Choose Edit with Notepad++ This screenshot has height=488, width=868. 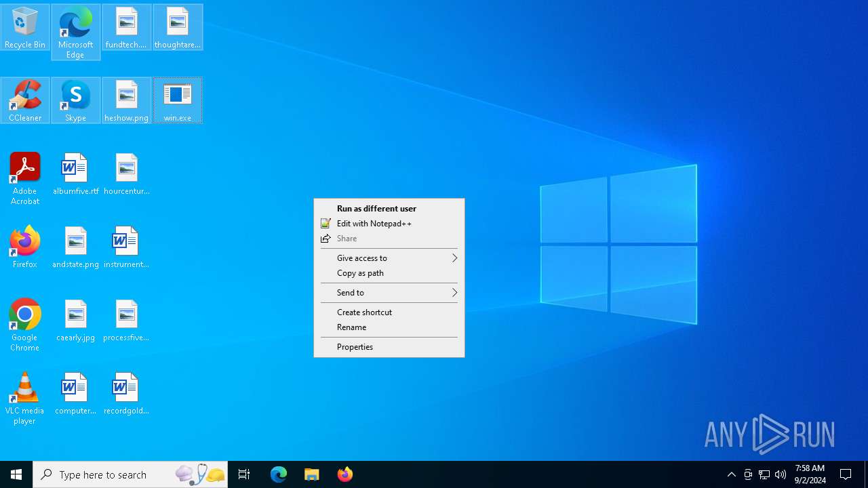click(389, 224)
